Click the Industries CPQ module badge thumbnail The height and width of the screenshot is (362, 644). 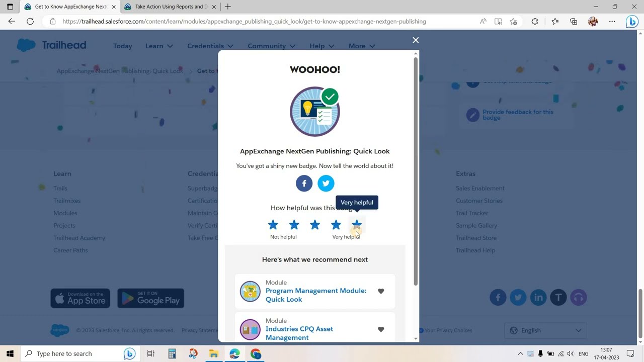[250, 330]
